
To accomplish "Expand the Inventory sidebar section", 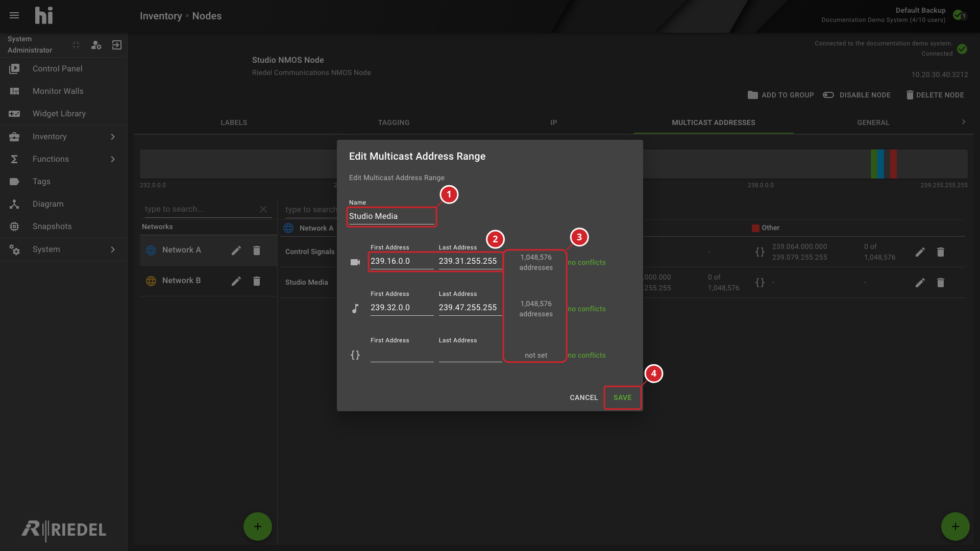I will (64, 136).
